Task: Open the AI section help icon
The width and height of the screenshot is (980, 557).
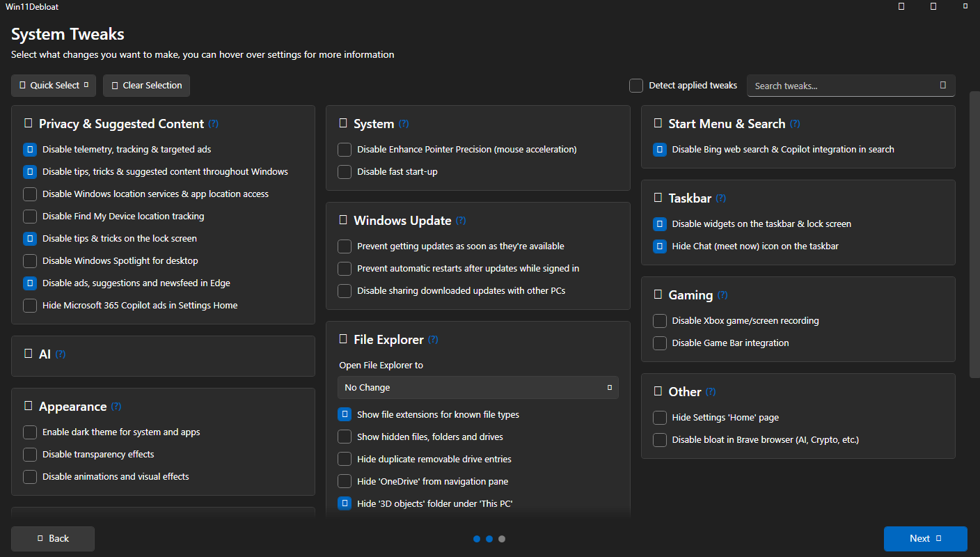Action: 61,354
